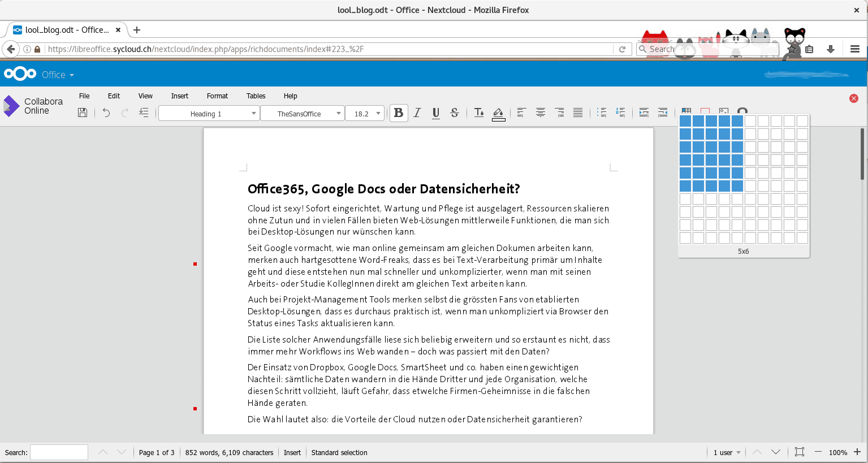Image resolution: width=868 pixels, height=463 pixels.
Task: Expand the TheSansOffice font name dropdown
Action: (x=339, y=114)
